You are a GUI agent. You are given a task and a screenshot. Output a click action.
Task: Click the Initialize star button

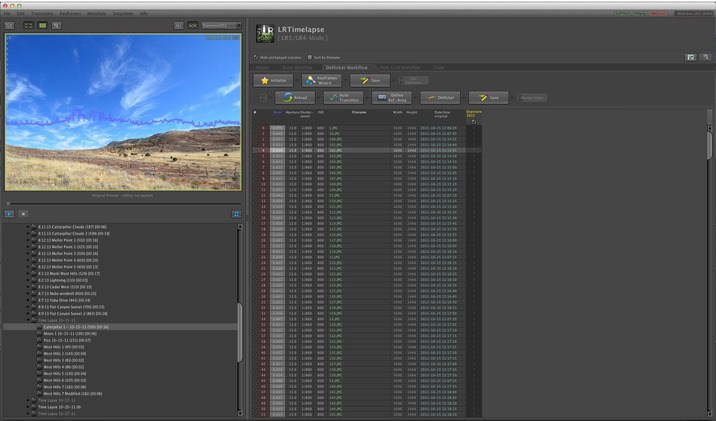(272, 80)
